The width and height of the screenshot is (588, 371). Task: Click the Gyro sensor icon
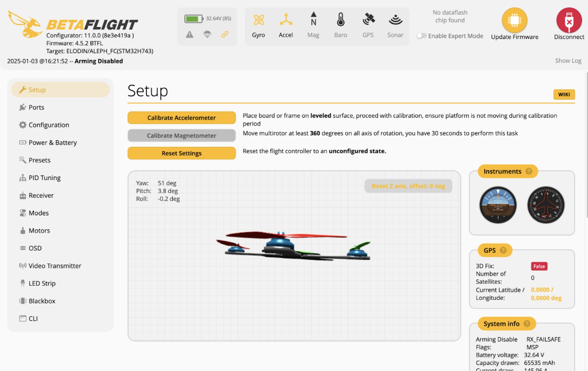(259, 20)
